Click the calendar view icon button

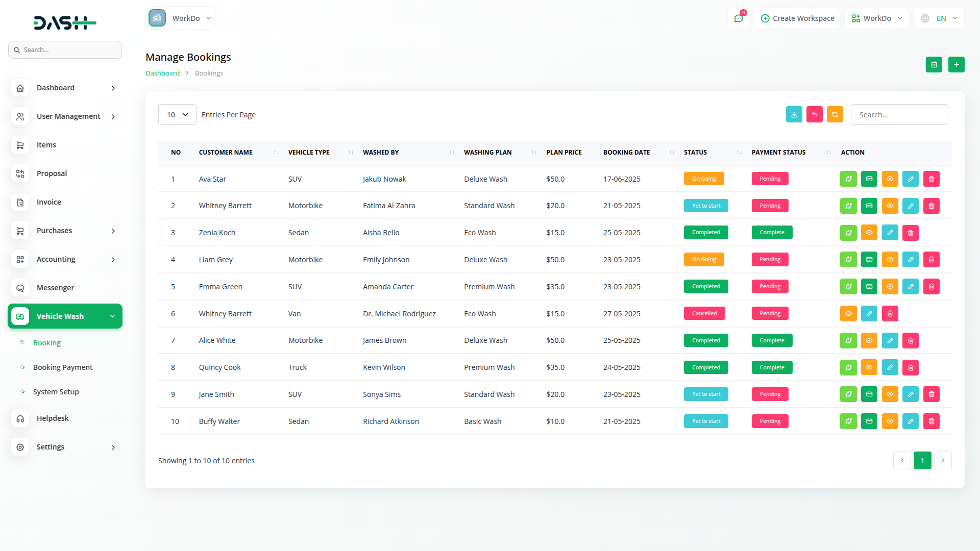pyautogui.click(x=934, y=65)
